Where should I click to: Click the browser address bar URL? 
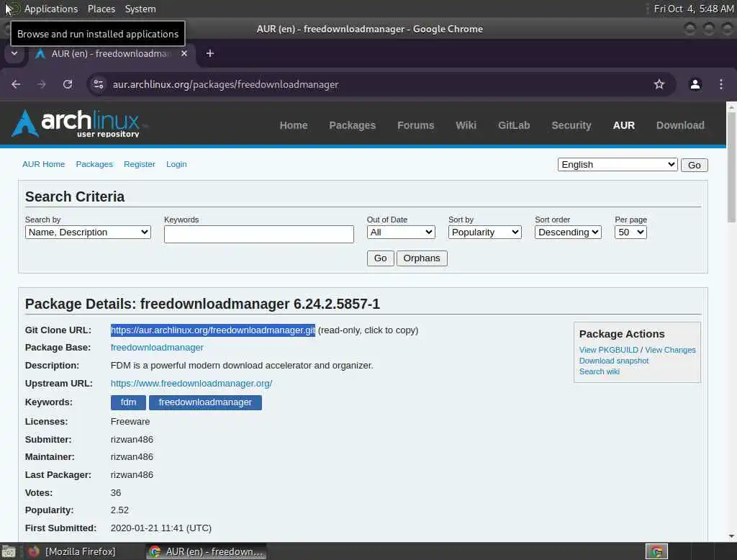tap(225, 85)
